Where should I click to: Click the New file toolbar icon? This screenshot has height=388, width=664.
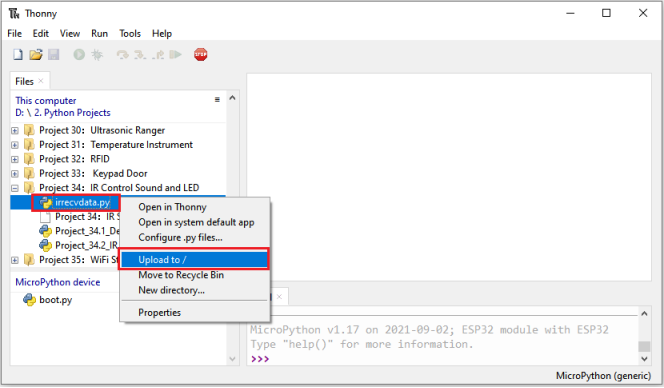18,55
